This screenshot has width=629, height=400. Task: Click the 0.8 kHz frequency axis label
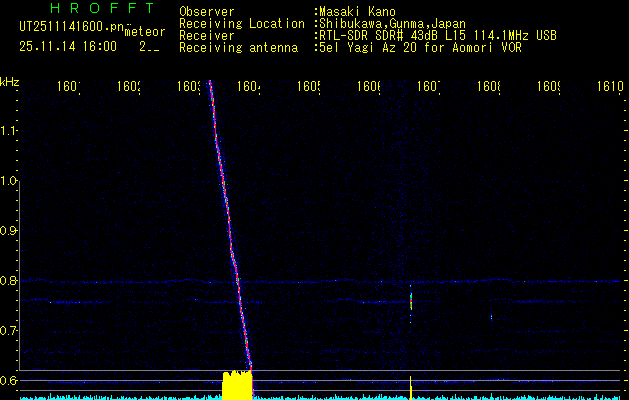click(9, 281)
